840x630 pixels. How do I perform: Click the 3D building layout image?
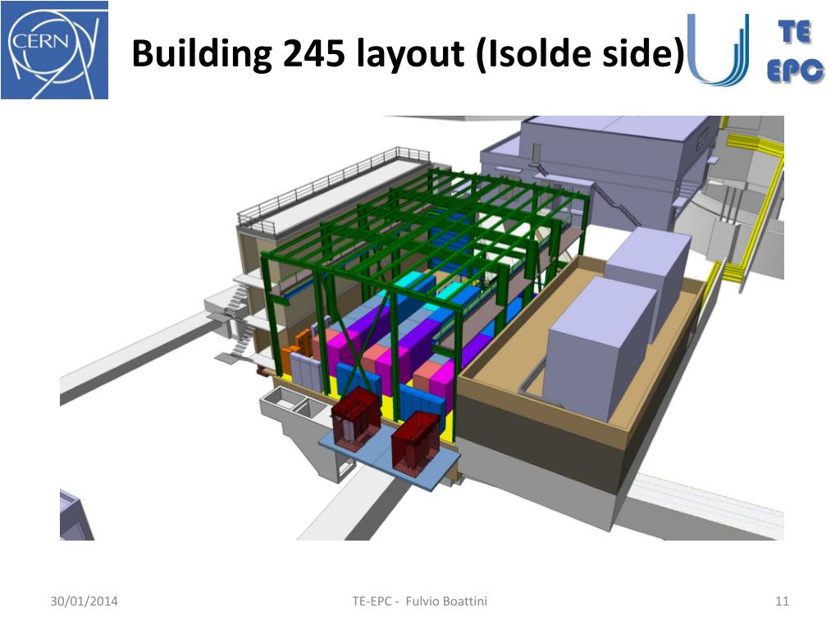tap(422, 328)
